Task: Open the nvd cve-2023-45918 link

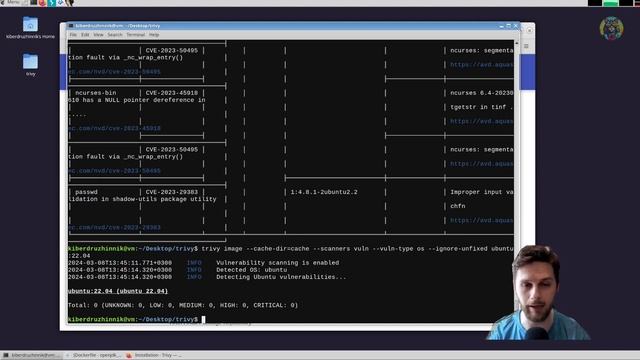Action: (x=115, y=128)
